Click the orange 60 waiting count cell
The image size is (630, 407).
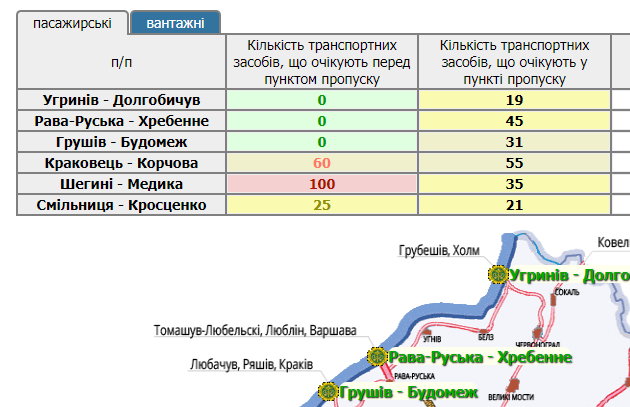[x=321, y=163]
